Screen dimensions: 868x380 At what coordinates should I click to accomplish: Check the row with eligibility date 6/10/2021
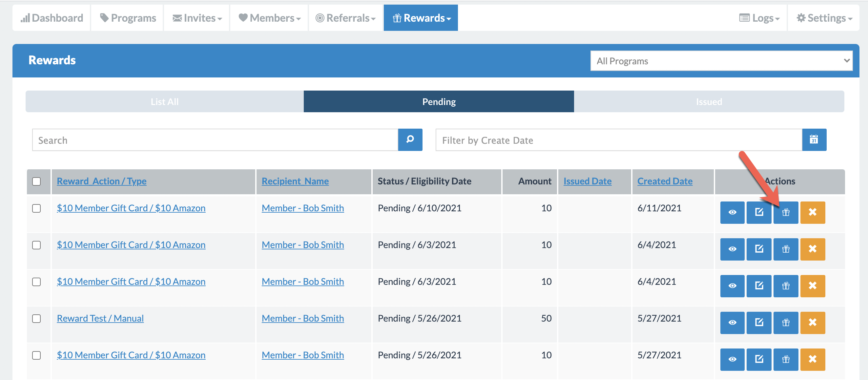tap(36, 208)
